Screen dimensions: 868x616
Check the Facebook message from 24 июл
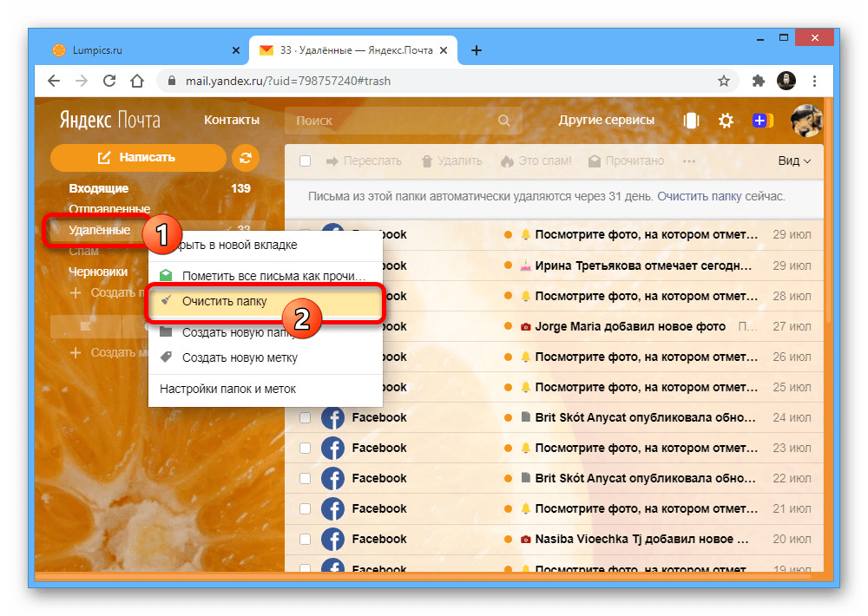coord(306,417)
